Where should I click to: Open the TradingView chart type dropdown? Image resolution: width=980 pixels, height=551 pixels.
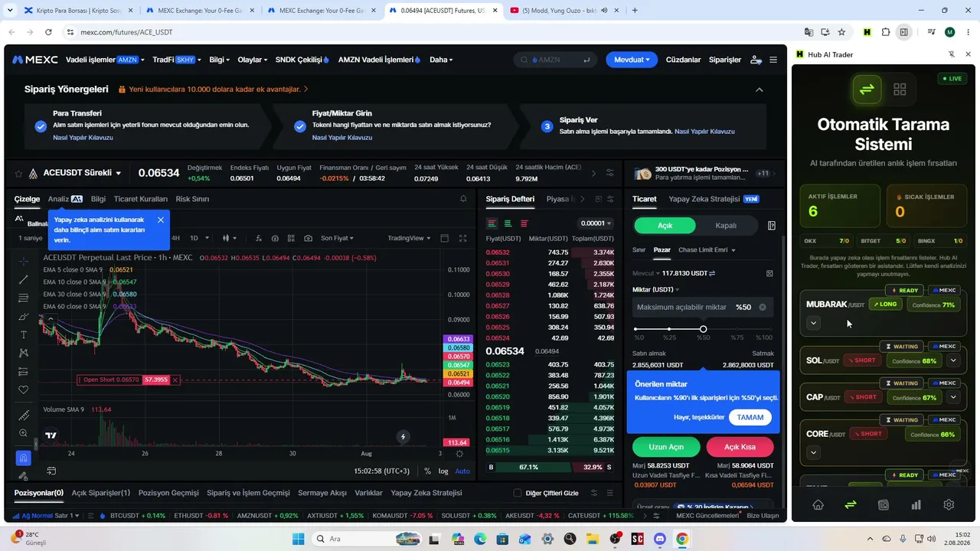(x=408, y=238)
